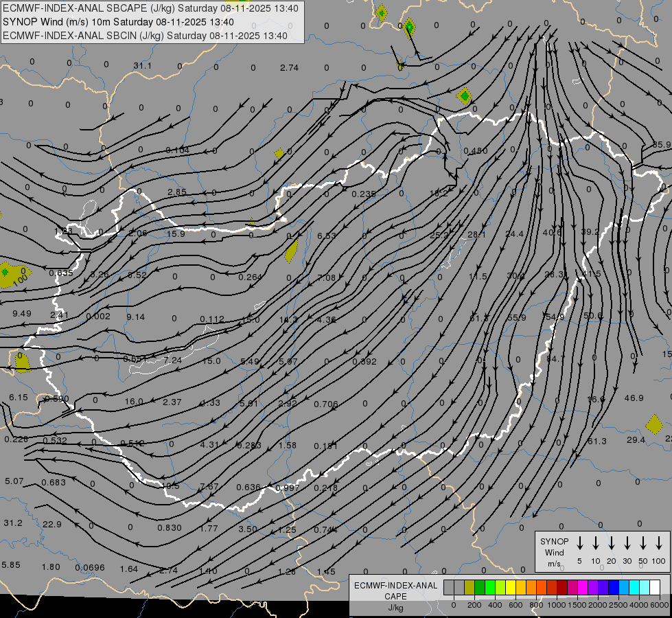672x618 pixels.
Task: Click the CAPE value 15.9
Action: tap(176, 233)
